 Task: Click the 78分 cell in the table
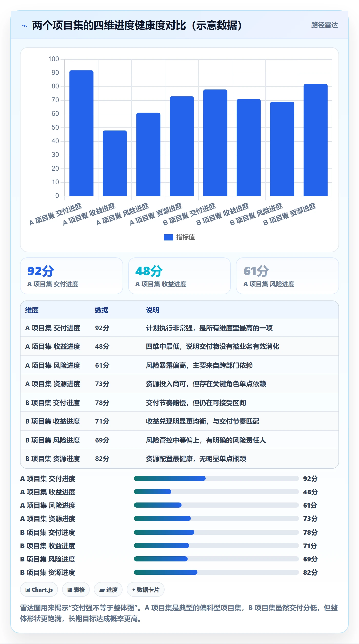tap(102, 402)
